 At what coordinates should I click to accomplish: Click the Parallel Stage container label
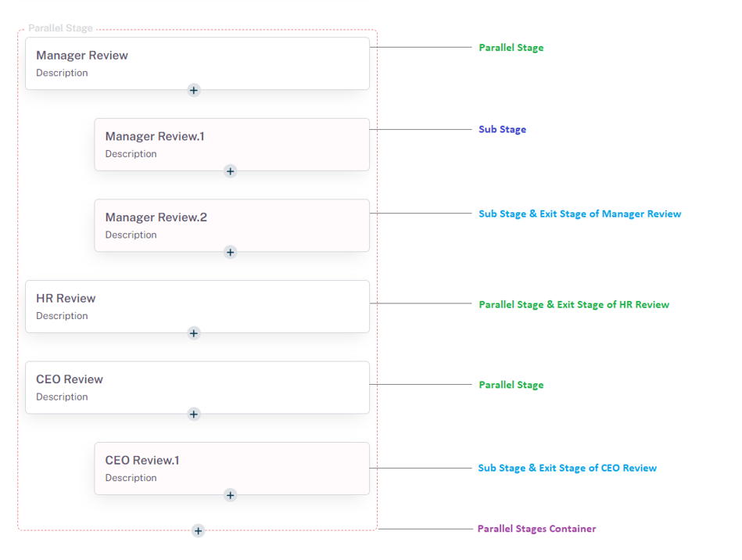point(60,27)
